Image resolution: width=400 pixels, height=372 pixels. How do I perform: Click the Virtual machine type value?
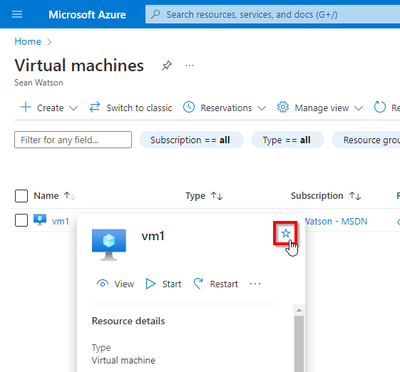click(123, 360)
